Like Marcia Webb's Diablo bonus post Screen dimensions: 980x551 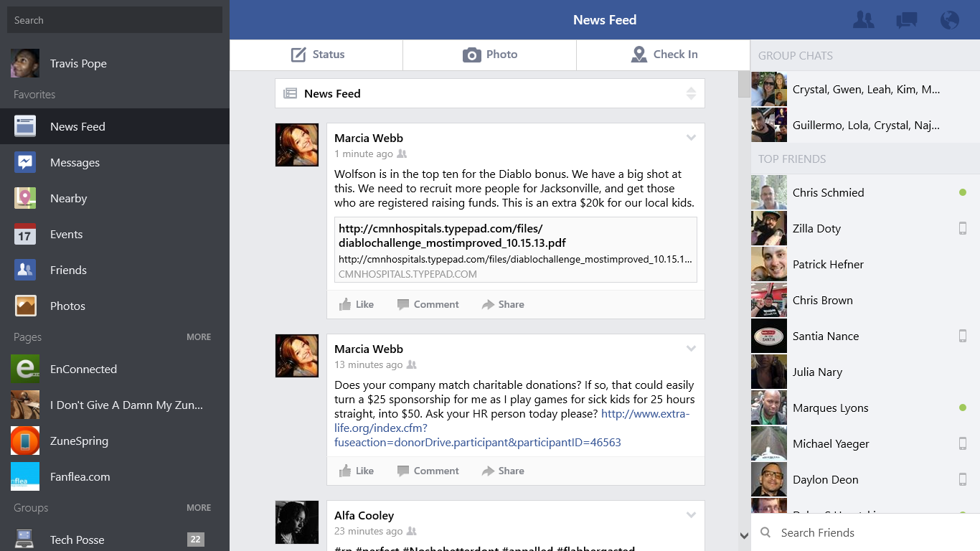tap(357, 304)
